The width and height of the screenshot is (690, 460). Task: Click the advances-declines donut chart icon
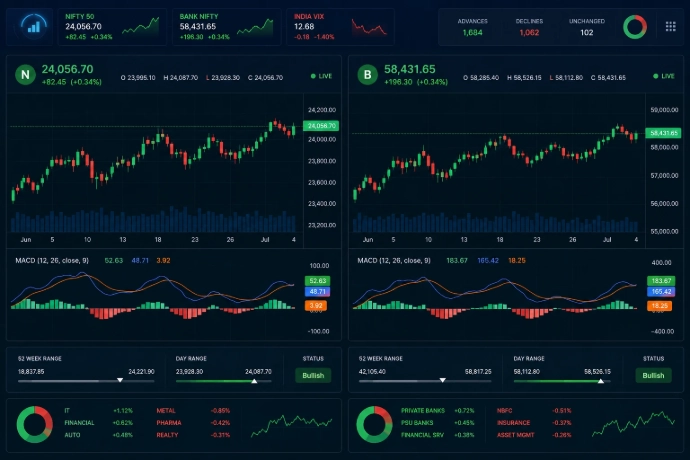pyautogui.click(x=635, y=27)
